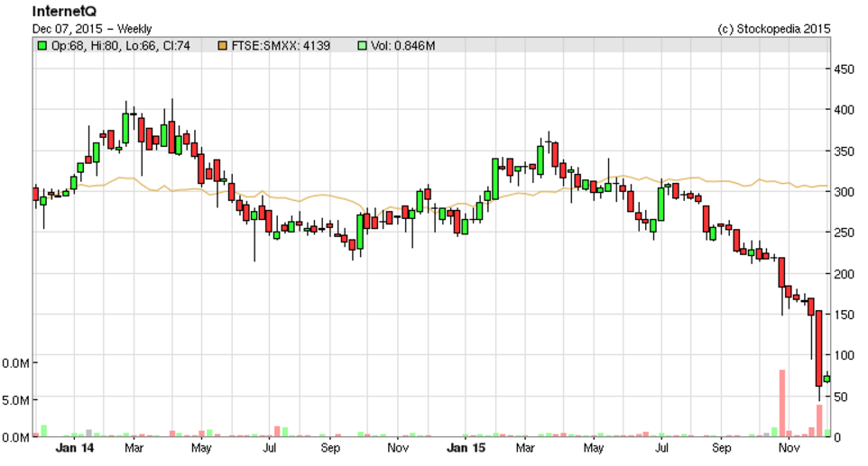868x466 pixels.
Task: Click the final long red candlestick dropping to 50
Action: point(818,348)
